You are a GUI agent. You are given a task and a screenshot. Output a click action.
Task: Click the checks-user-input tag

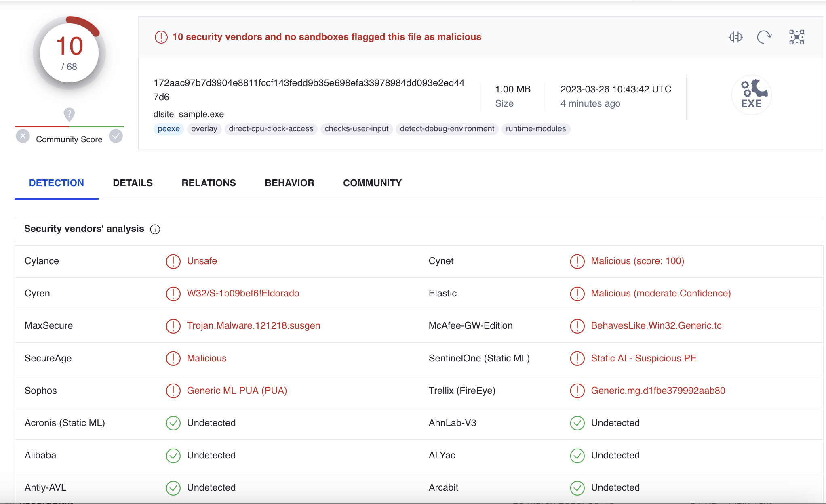pos(356,129)
